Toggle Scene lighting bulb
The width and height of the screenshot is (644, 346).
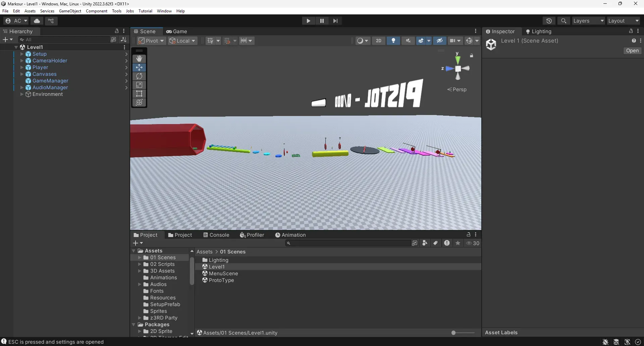393,41
